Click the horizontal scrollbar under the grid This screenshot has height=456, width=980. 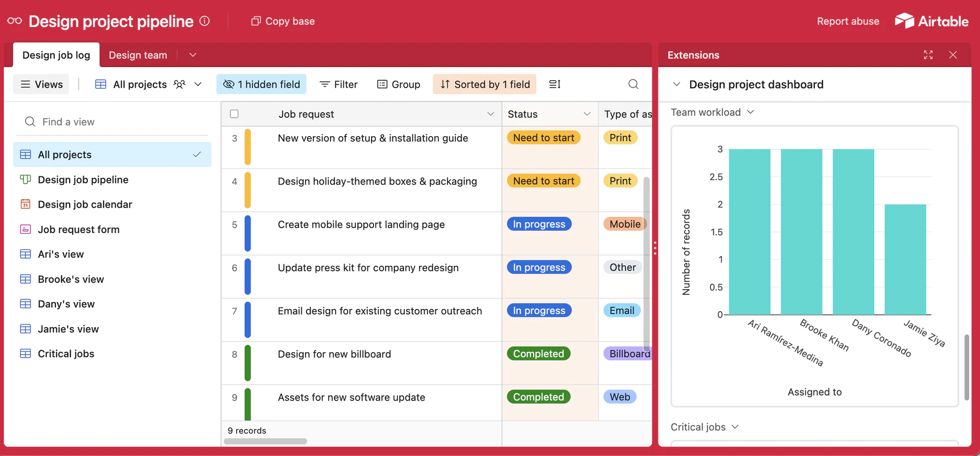[x=266, y=441]
